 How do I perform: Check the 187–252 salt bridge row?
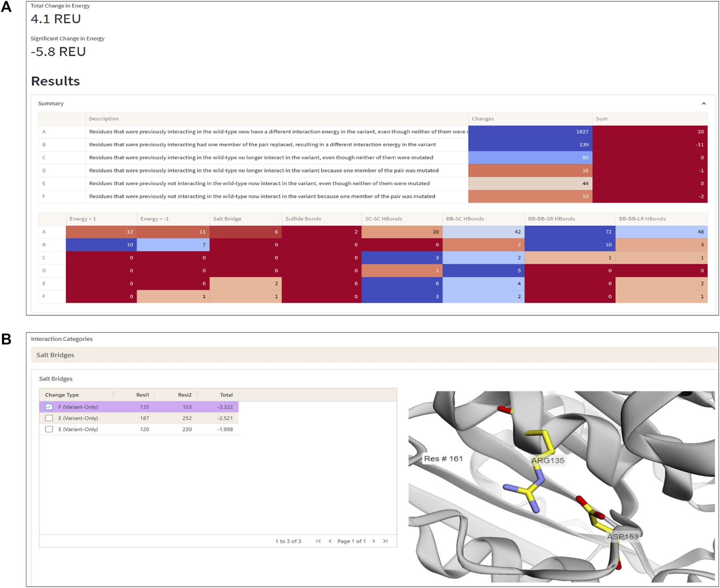[49, 418]
